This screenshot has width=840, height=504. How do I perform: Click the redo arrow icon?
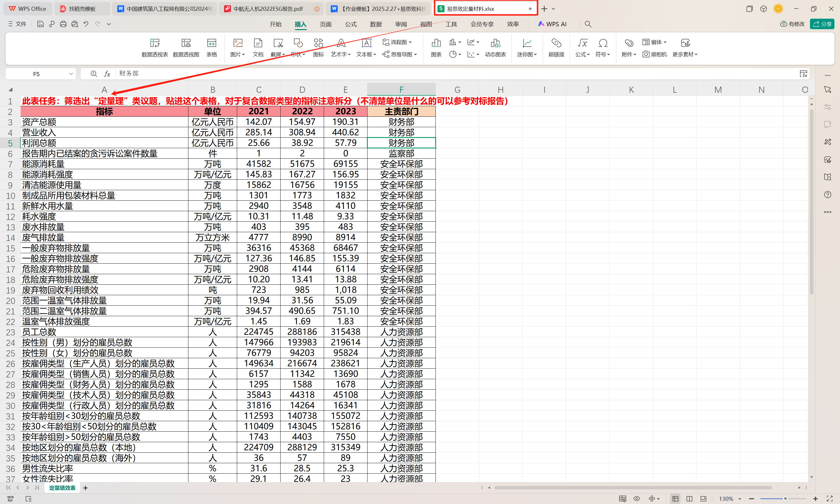pyautogui.click(x=97, y=24)
